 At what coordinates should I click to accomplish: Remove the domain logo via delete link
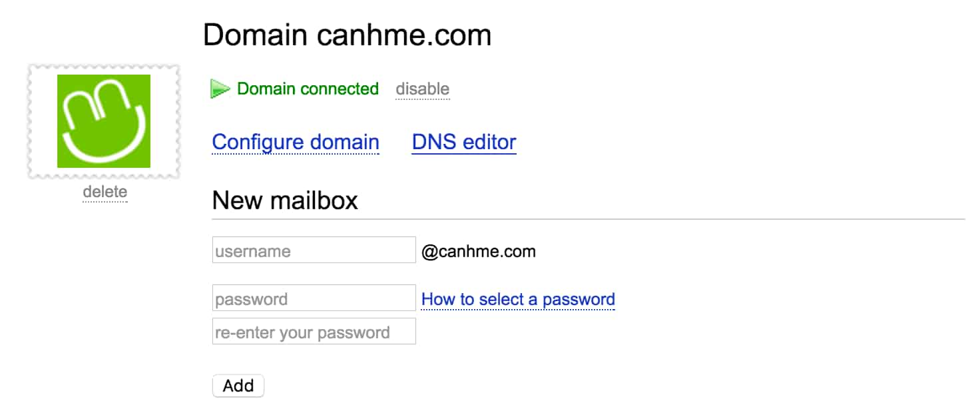click(x=105, y=193)
